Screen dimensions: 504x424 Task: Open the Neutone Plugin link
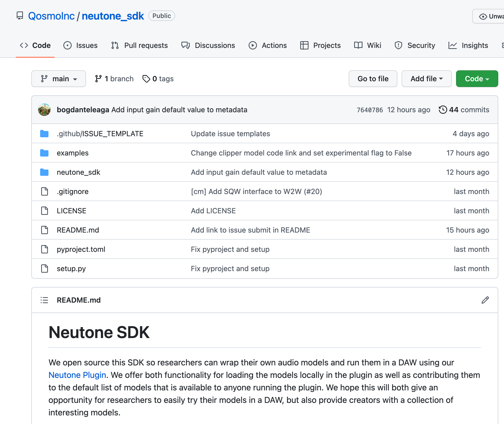tap(77, 375)
